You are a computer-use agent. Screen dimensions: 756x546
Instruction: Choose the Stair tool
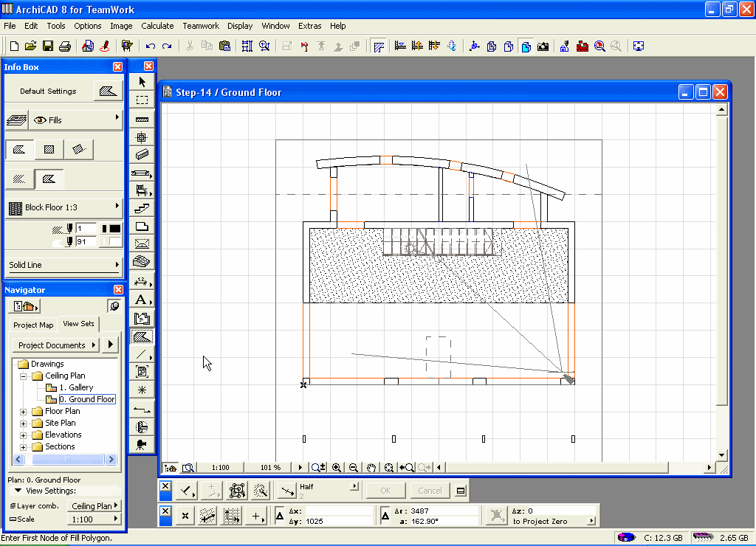point(142,209)
